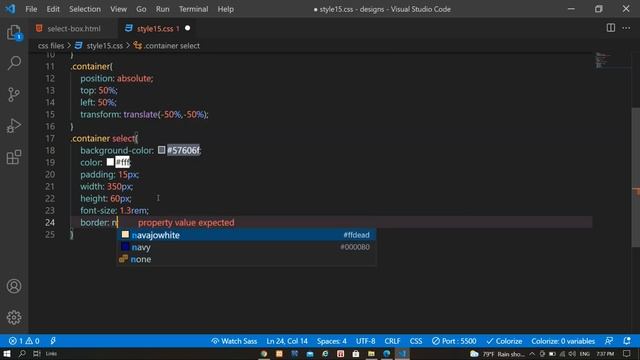Open notifications bell in status bar
Screen dimensions: 640x360
pyautogui.click(x=627, y=341)
